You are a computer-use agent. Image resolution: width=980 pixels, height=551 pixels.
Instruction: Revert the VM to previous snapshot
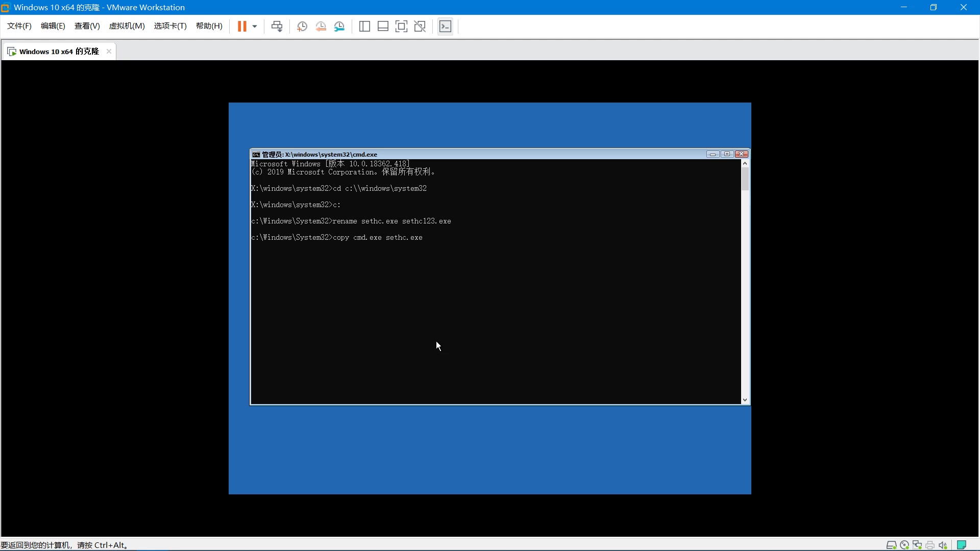(x=321, y=27)
